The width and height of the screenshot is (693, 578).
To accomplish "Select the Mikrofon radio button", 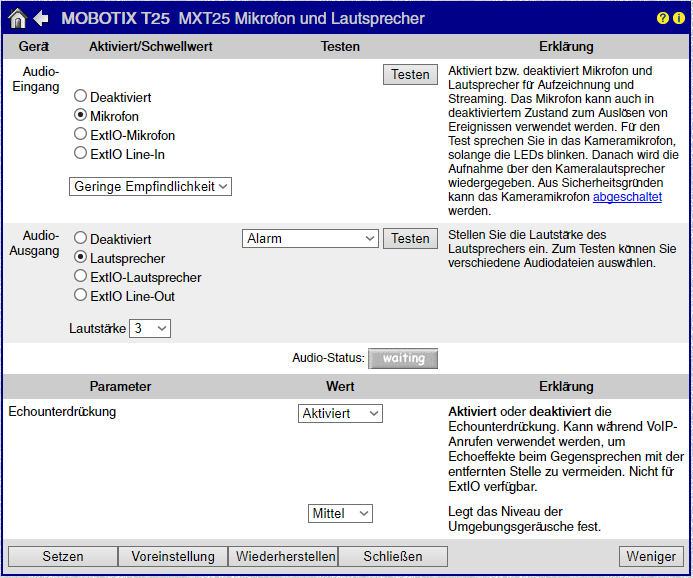I will tap(80, 115).
